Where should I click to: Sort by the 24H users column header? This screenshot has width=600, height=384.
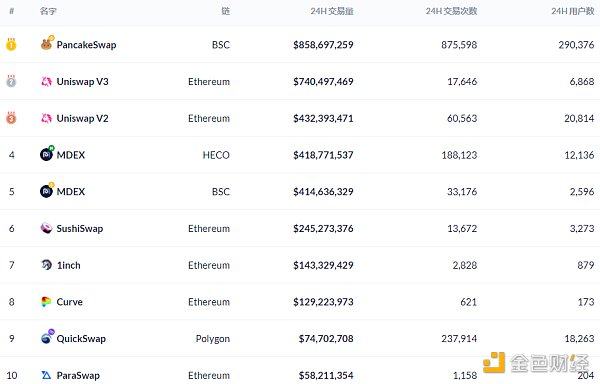(x=573, y=11)
